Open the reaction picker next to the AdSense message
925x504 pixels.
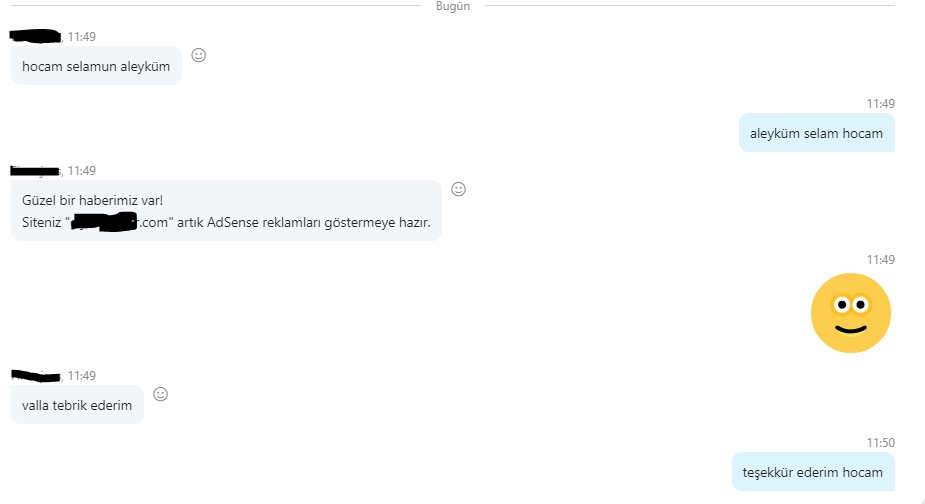click(x=459, y=189)
